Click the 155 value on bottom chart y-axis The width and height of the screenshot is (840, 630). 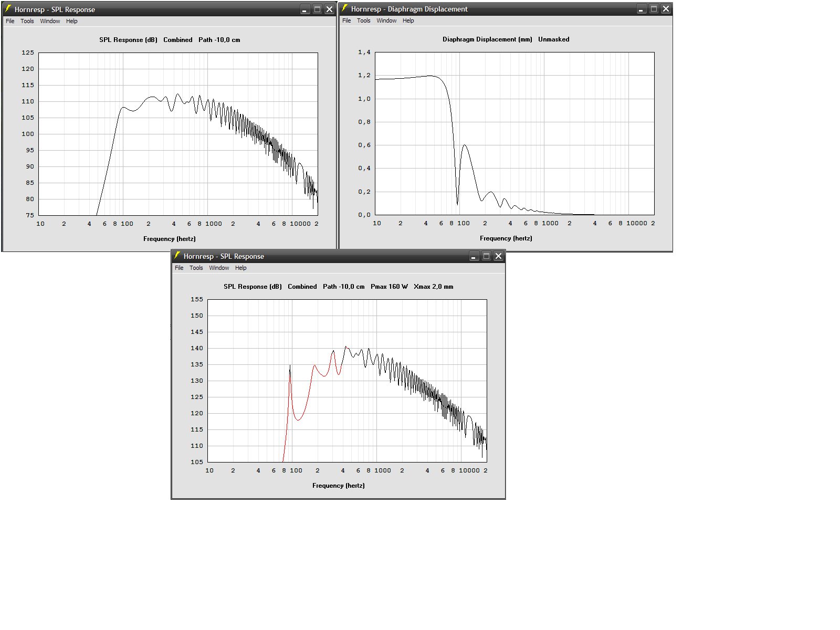click(x=197, y=299)
